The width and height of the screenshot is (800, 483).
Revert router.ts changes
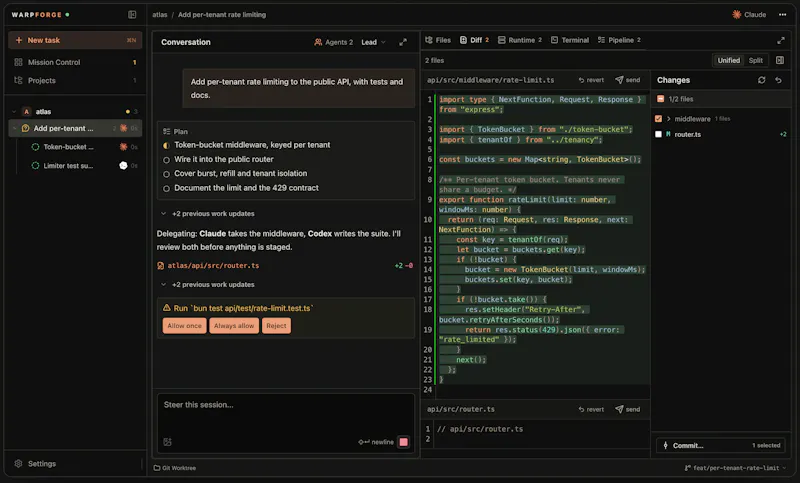pos(591,410)
